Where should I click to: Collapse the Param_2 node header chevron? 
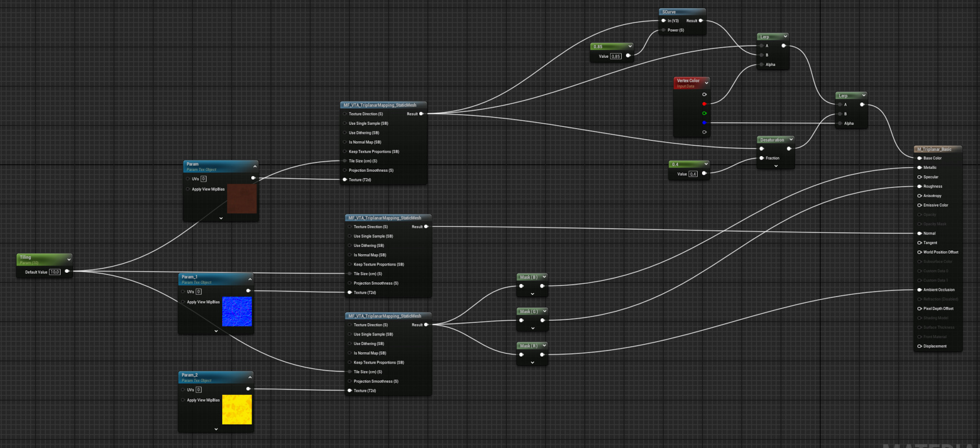coord(250,377)
